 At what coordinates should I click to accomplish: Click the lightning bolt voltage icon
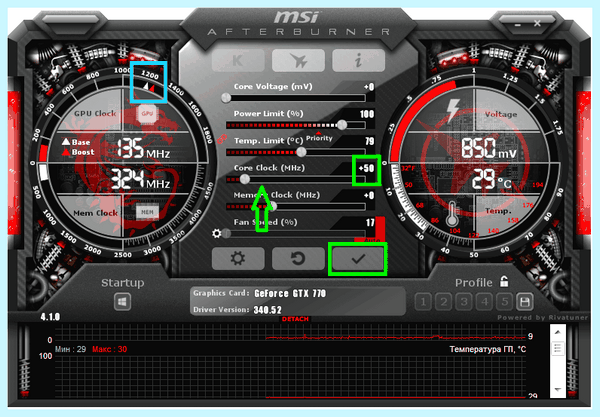click(x=453, y=109)
